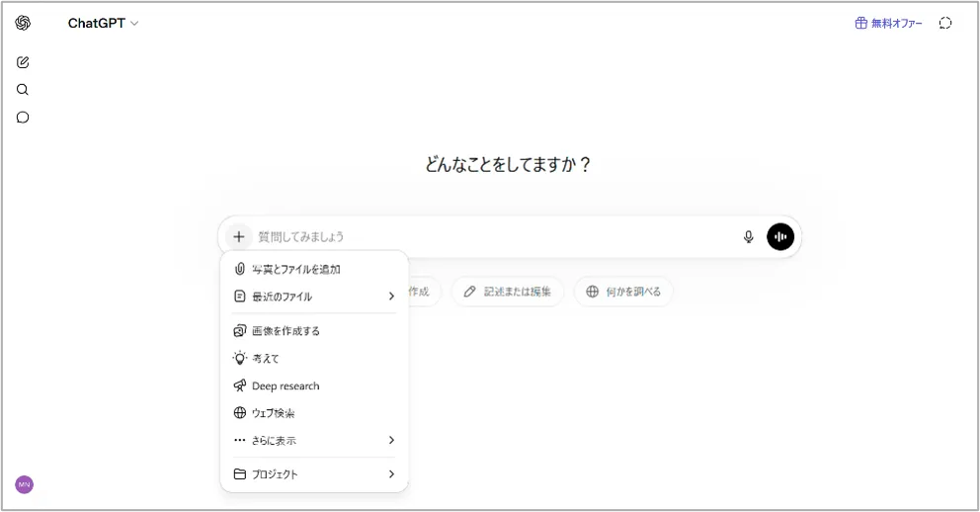
Task: Click the 無料オファー gift link
Action: coord(889,23)
